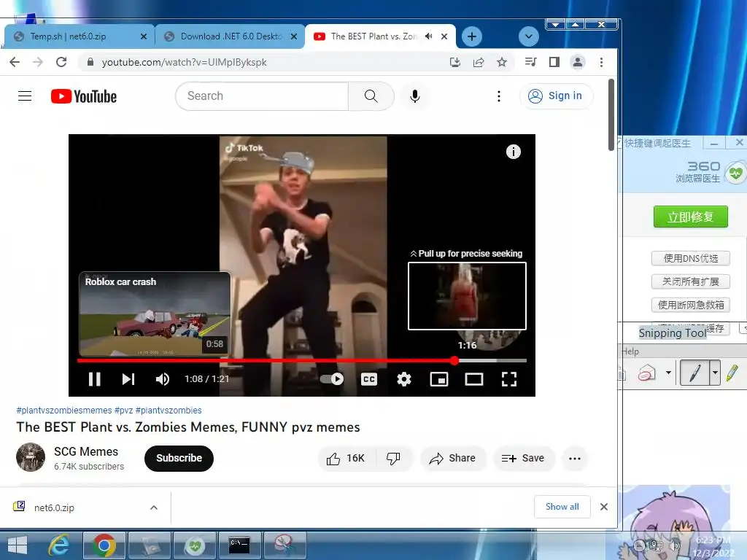The image size is (747, 560).
Task: Bookmark this page with the star icon
Action: (x=502, y=62)
